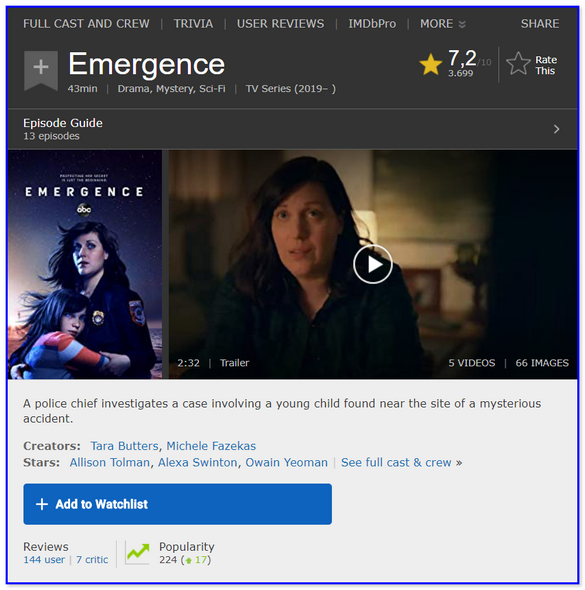This screenshot has width=585, height=590.
Task: Open USER REVIEWS from the top bar
Action: coord(280,24)
